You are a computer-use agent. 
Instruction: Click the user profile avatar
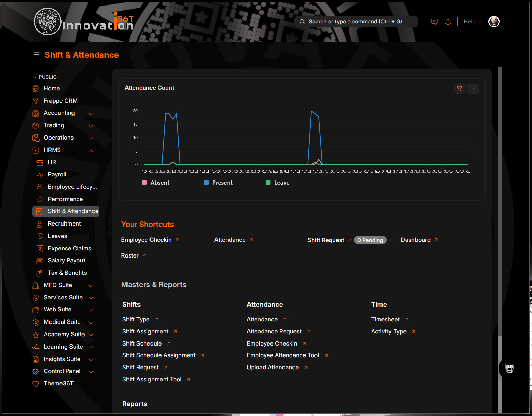click(494, 22)
